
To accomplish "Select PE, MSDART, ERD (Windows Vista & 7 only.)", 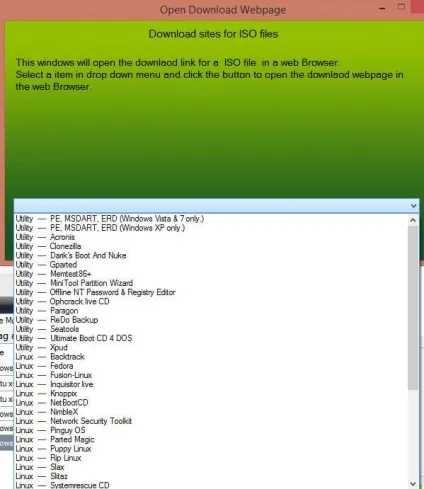I will coord(211,219).
